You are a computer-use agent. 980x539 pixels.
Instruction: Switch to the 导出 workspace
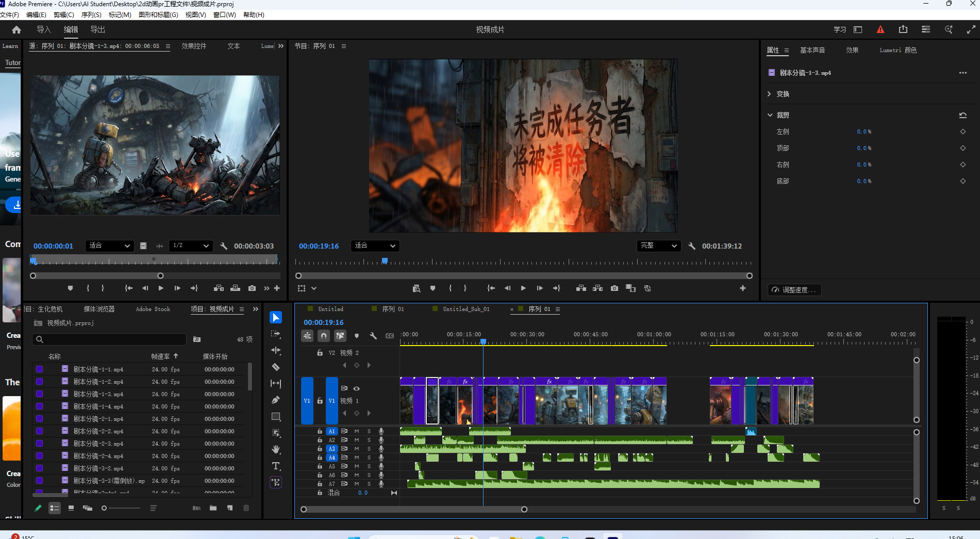pos(97,30)
